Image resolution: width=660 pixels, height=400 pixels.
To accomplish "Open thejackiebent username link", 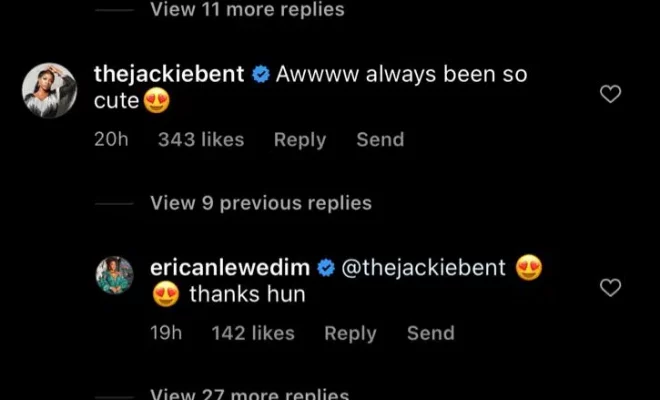I will (x=169, y=75).
